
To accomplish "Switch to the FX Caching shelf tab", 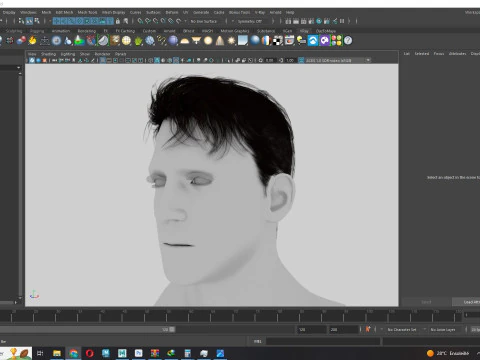I will pos(125,31).
